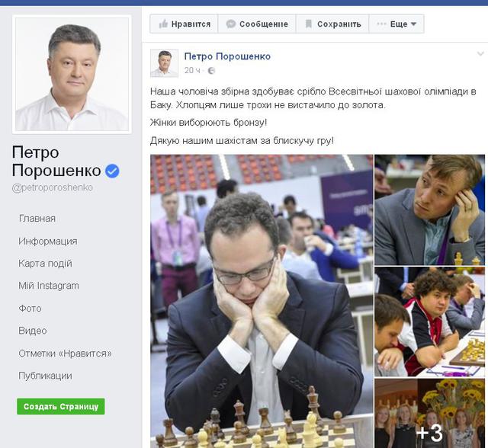Open Отметки «Нравится» in the sidebar
This screenshot has width=488, height=448.
point(65,354)
